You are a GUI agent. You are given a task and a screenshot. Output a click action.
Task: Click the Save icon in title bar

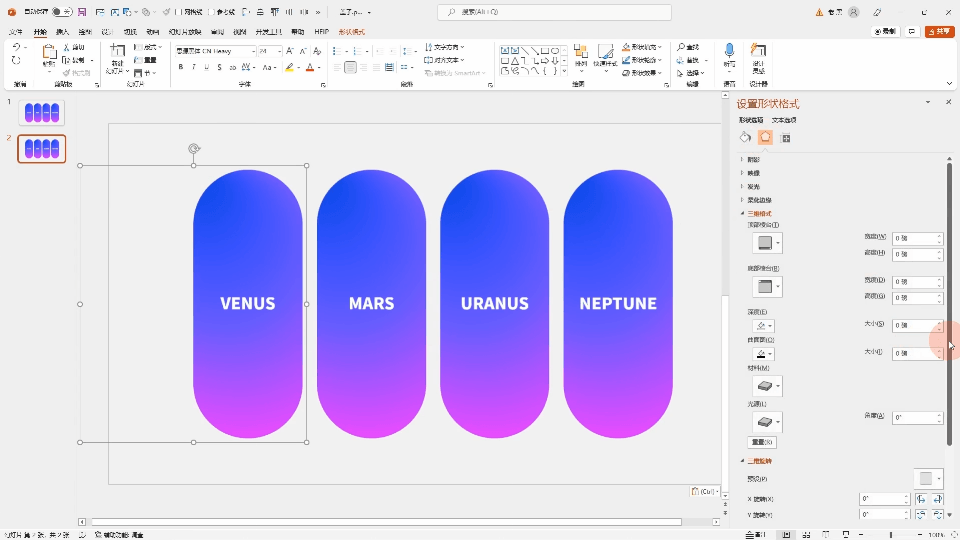(82, 12)
